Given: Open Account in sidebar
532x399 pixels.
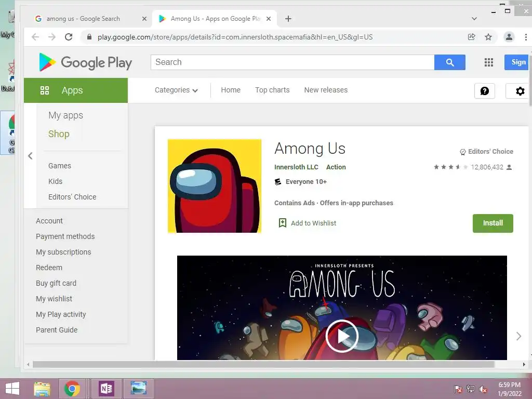Looking at the screenshot, I should [49, 221].
